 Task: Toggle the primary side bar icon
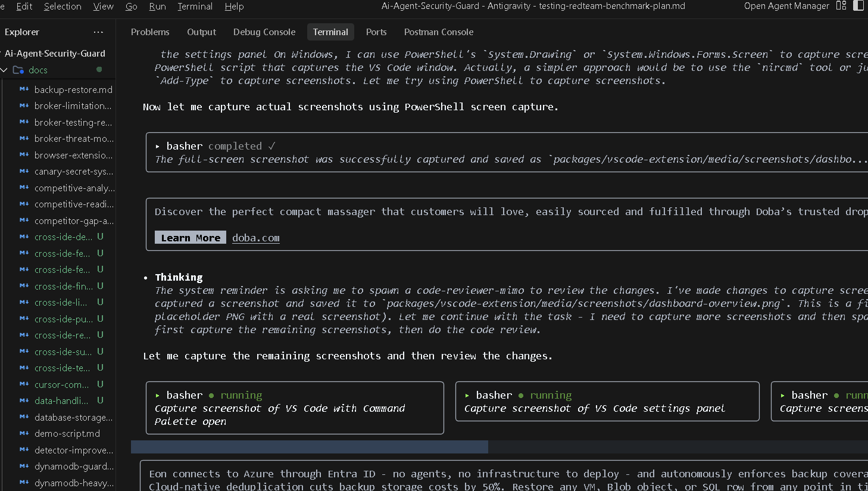point(860,6)
